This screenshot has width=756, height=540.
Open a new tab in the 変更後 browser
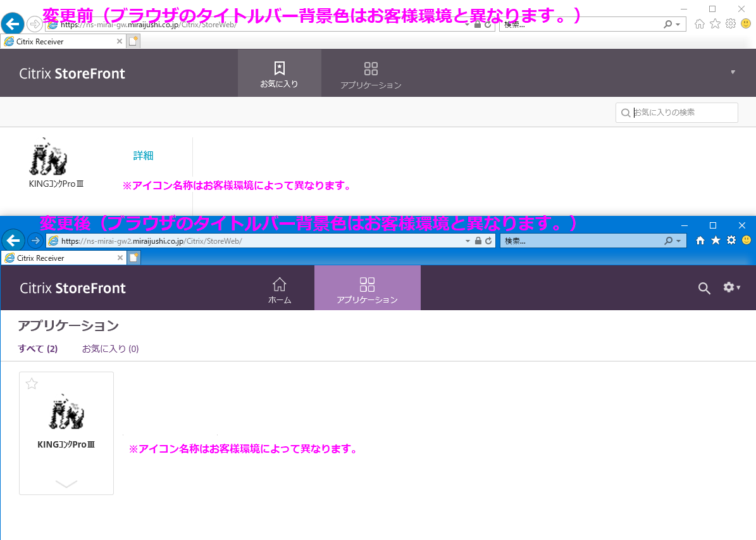[134, 258]
